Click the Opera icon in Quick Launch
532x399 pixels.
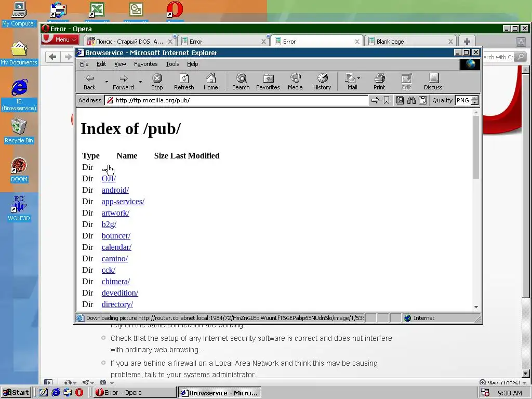(x=79, y=393)
